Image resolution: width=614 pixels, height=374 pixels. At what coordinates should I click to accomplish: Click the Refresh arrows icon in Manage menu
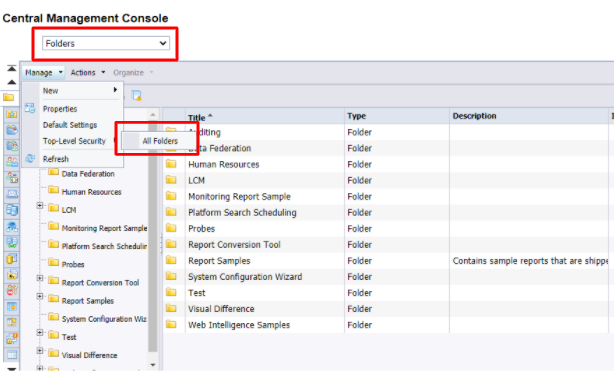[30, 159]
